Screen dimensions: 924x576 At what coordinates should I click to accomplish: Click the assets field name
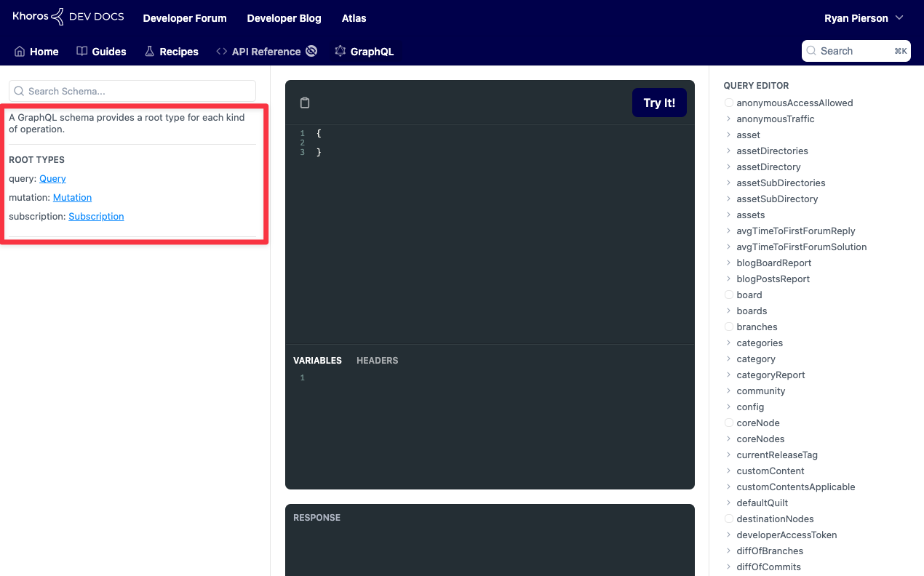(x=751, y=215)
